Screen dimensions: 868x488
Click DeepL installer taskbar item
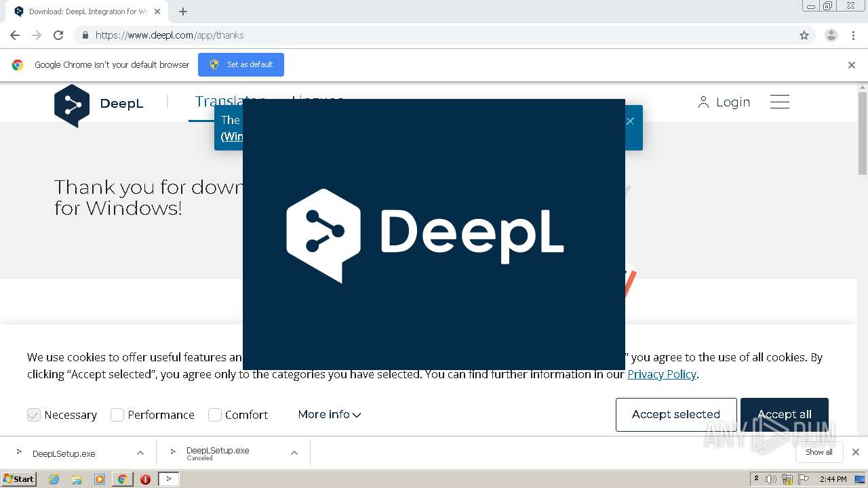tap(168, 479)
